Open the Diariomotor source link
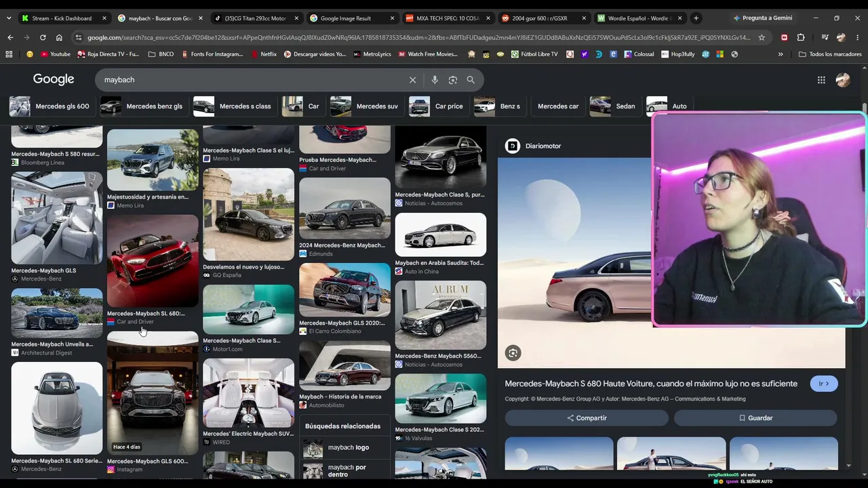The width and height of the screenshot is (868, 488). 534,146
